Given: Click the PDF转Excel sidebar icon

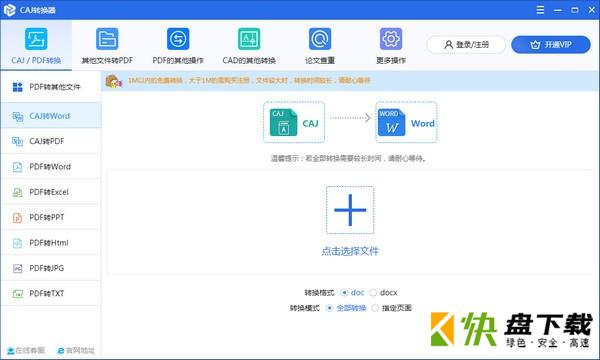Looking at the screenshot, I should coord(18,192).
